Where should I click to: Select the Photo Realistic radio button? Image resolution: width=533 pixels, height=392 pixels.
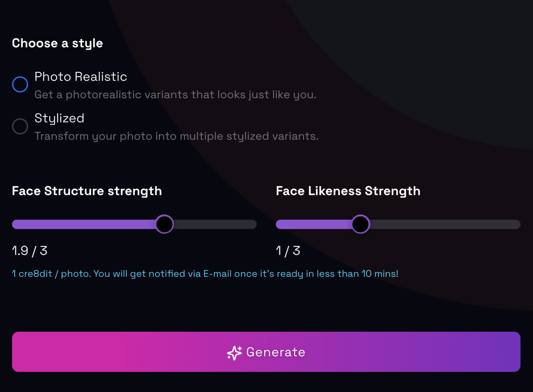coord(20,84)
